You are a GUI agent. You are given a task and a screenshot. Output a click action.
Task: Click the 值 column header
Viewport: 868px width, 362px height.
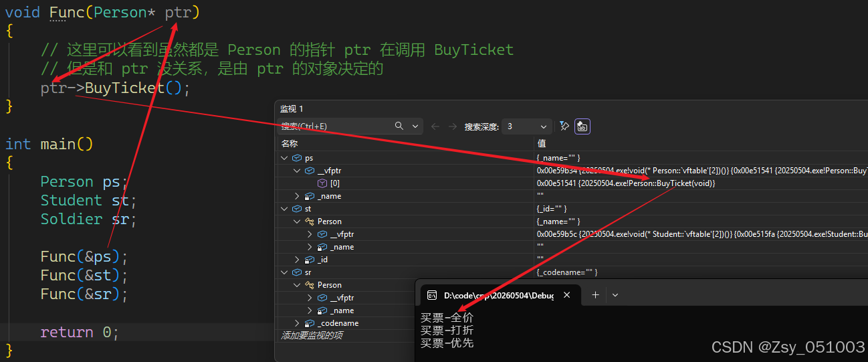[x=541, y=143]
